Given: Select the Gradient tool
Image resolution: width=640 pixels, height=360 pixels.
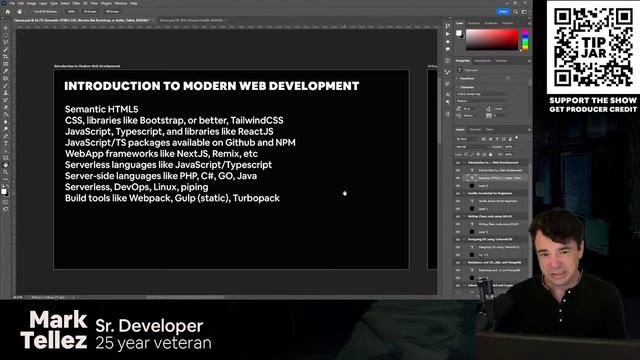Looking at the screenshot, I should pos(5,114).
